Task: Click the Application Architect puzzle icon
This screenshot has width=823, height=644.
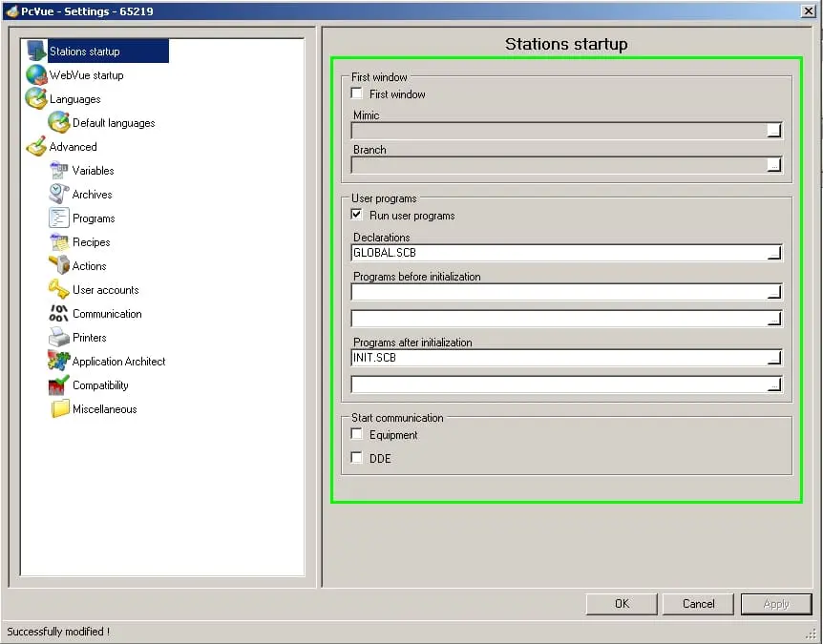Action: [59, 362]
